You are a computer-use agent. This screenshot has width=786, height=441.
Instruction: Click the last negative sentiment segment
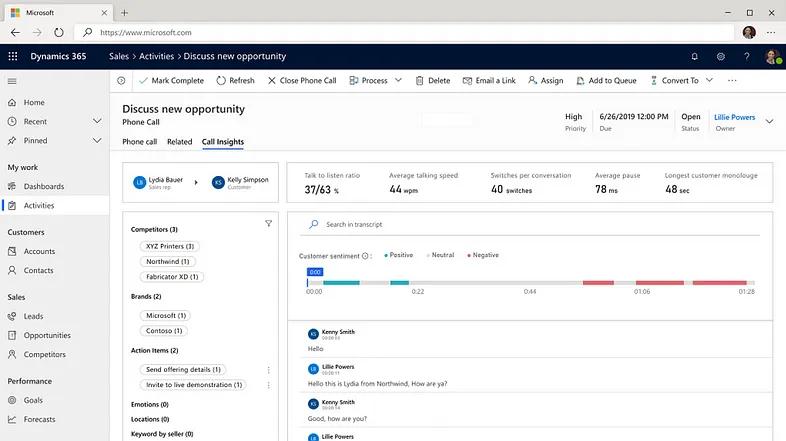pos(720,283)
